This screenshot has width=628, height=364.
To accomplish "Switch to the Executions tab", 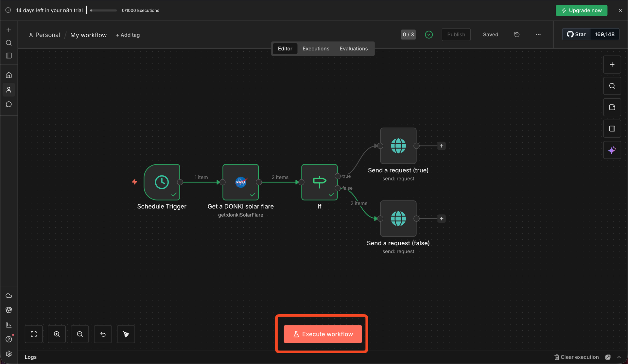I will (316, 49).
